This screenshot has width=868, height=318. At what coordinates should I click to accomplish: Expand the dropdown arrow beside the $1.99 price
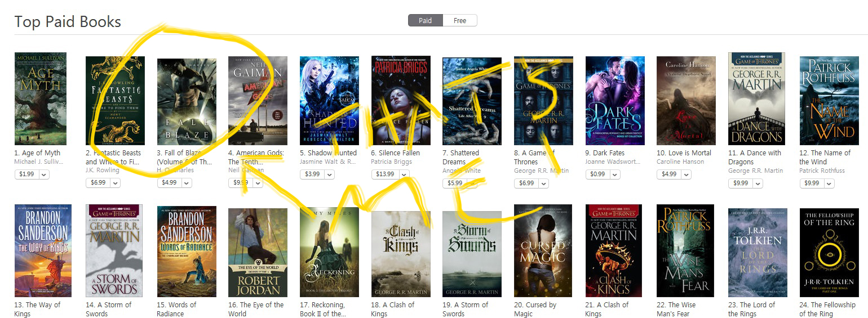click(44, 174)
